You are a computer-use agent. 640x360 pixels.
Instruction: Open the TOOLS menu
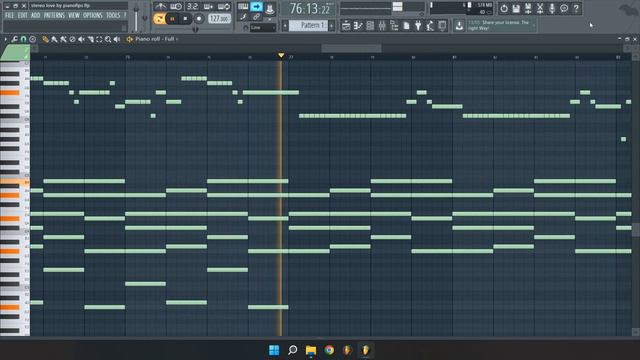point(113,16)
